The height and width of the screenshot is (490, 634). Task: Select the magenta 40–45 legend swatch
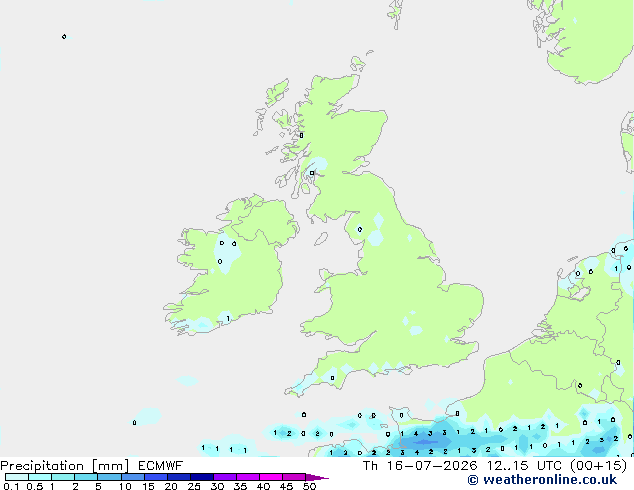click(x=271, y=477)
